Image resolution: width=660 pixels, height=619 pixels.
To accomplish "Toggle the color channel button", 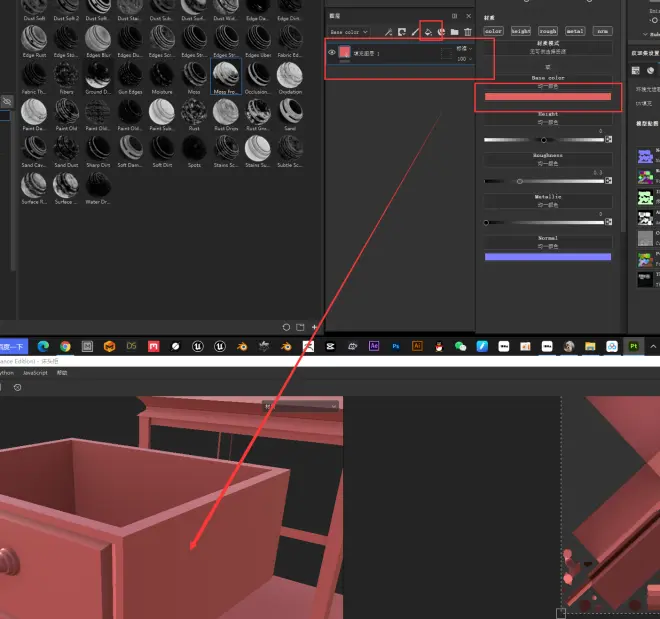I will click(x=493, y=31).
